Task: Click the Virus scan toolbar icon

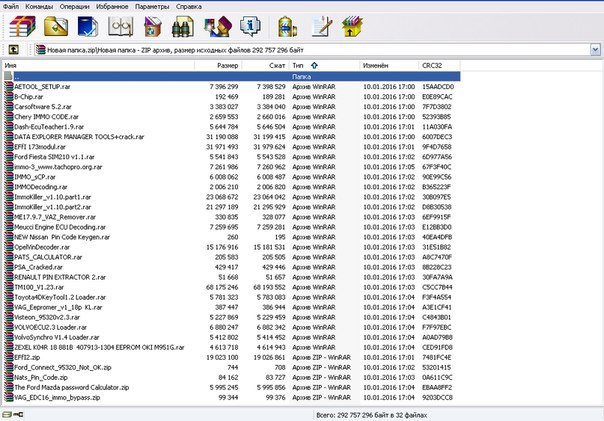Action: 287,27
